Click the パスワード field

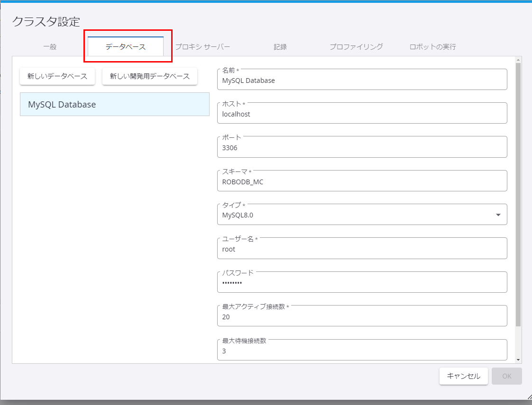[x=362, y=282]
